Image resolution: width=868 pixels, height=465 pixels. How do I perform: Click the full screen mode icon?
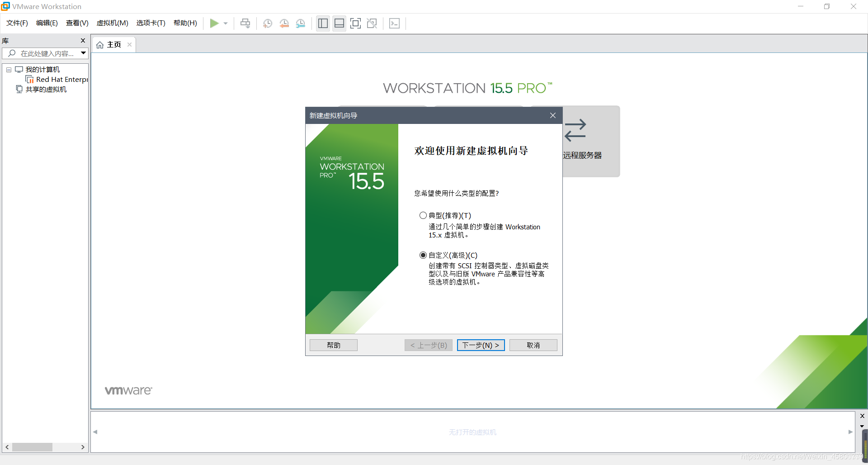pyautogui.click(x=356, y=23)
